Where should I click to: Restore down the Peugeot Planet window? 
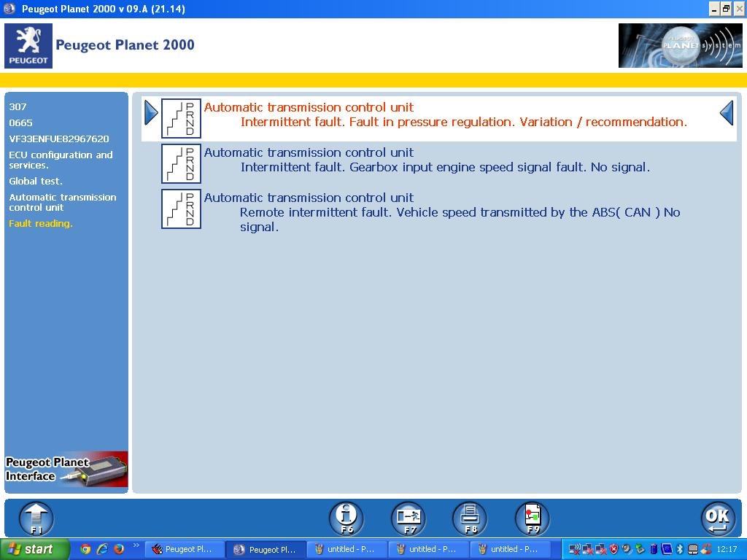726,9
